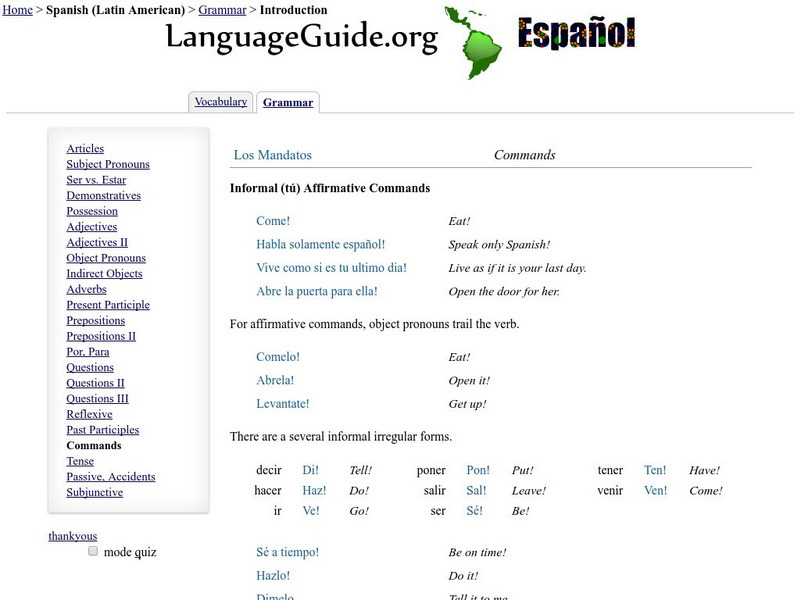
Task: Click the Spanish phrase Levantate!
Action: point(282,404)
